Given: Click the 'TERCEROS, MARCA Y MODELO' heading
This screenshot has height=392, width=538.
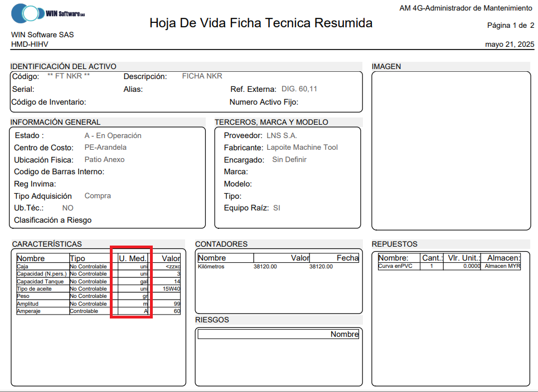Looking at the screenshot, I should click(x=271, y=122).
